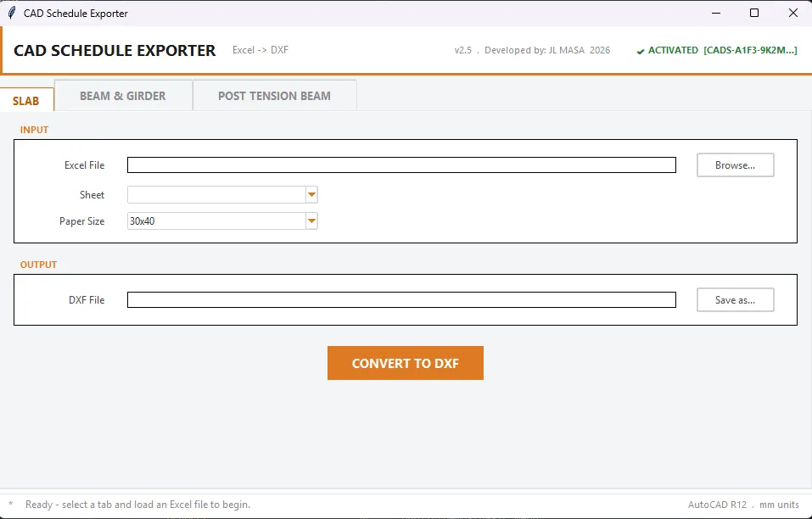Click the INPUT section label
The width and height of the screenshot is (812, 519).
tap(34, 130)
